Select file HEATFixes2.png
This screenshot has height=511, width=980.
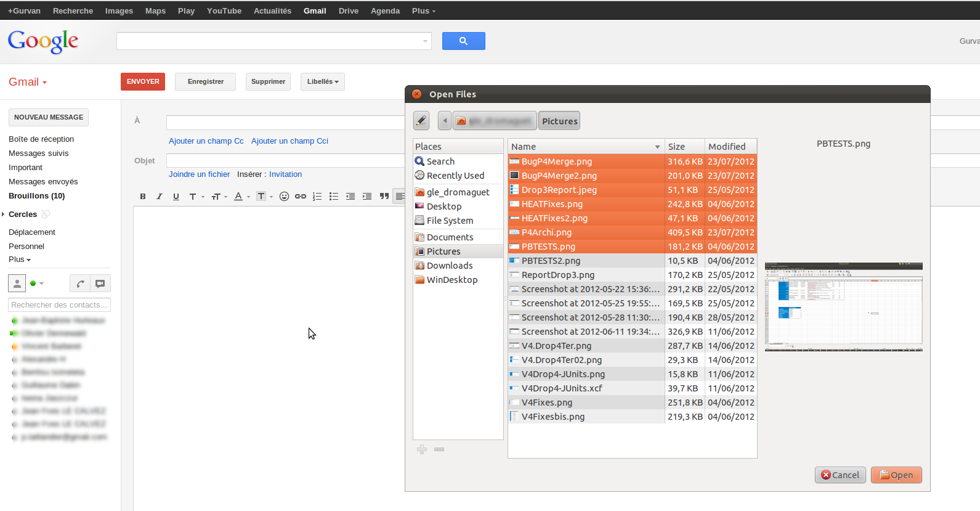click(x=633, y=218)
